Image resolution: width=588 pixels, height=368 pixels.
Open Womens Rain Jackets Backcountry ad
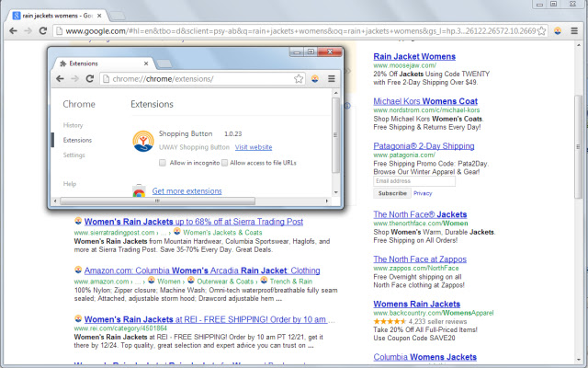(416, 304)
